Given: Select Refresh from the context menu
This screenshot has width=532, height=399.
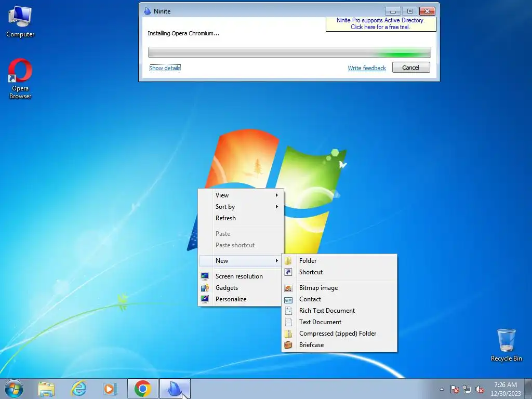Looking at the screenshot, I should [x=240, y=218].
